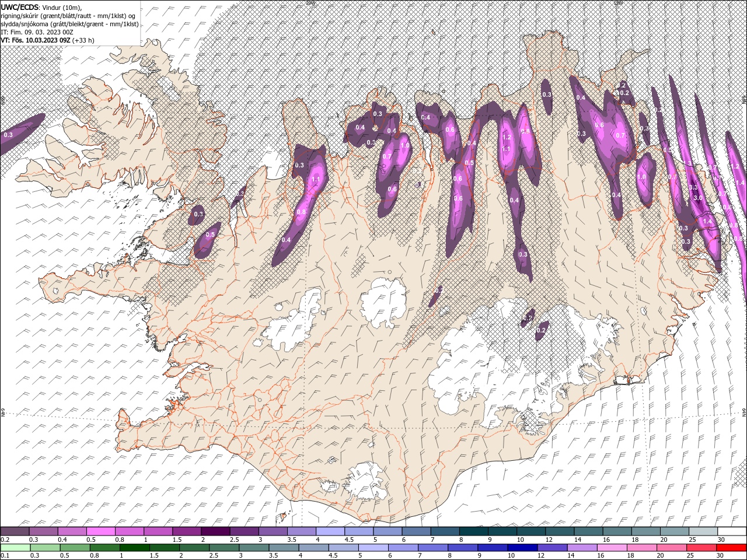Click the light pink swatch at 16 in lower legend
Viewport: 747px width, 560px height.
612,548
